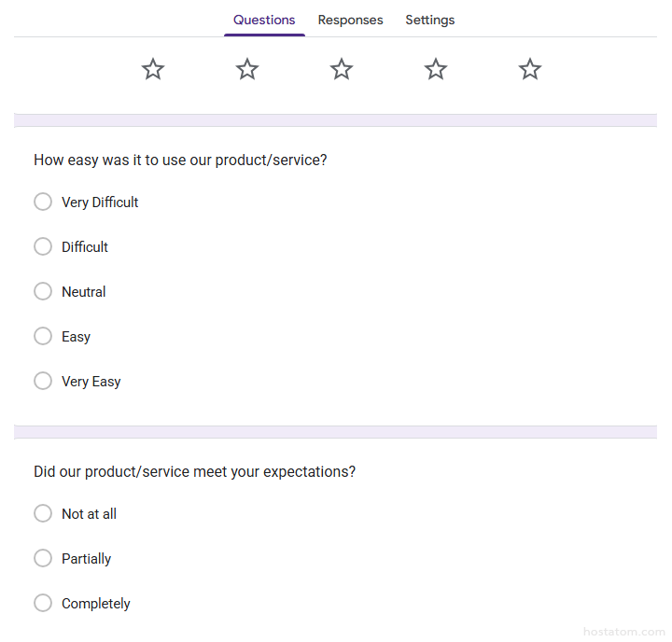Viewport: 672px width, 642px height.
Task: Rate five stars using the last star
Action: coord(530,69)
